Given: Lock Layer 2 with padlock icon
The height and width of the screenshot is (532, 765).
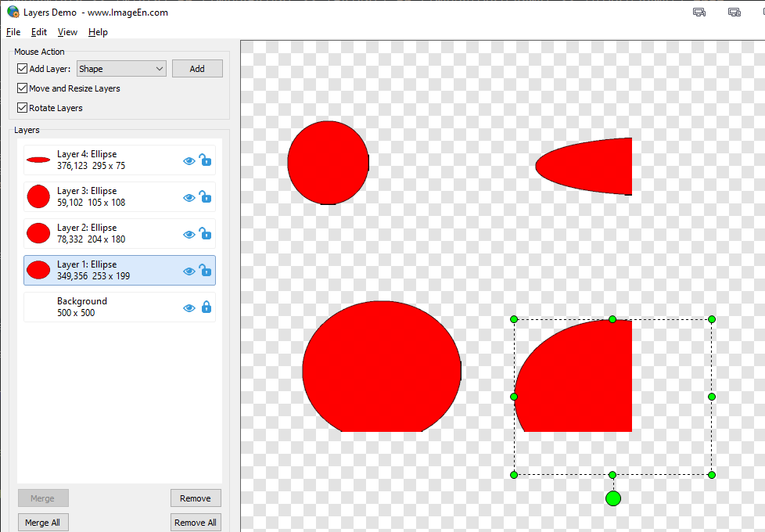Looking at the screenshot, I should [x=206, y=233].
